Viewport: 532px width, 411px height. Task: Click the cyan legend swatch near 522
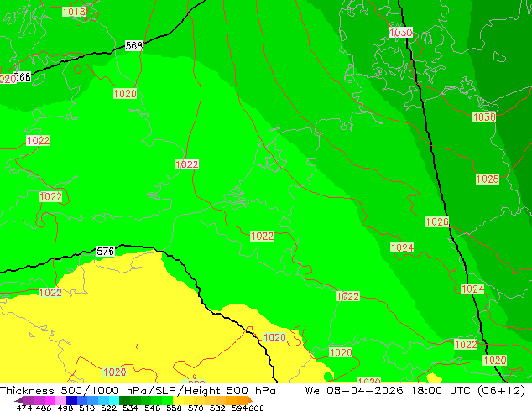pyautogui.click(x=114, y=400)
